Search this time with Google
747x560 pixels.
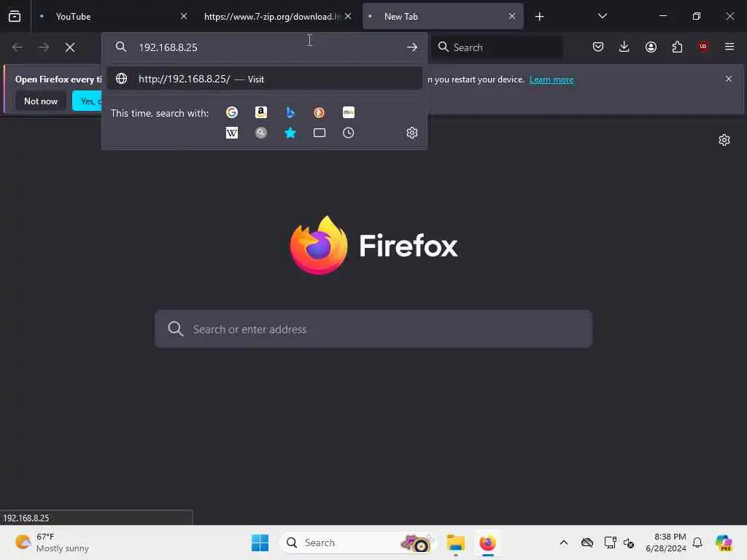click(x=232, y=112)
